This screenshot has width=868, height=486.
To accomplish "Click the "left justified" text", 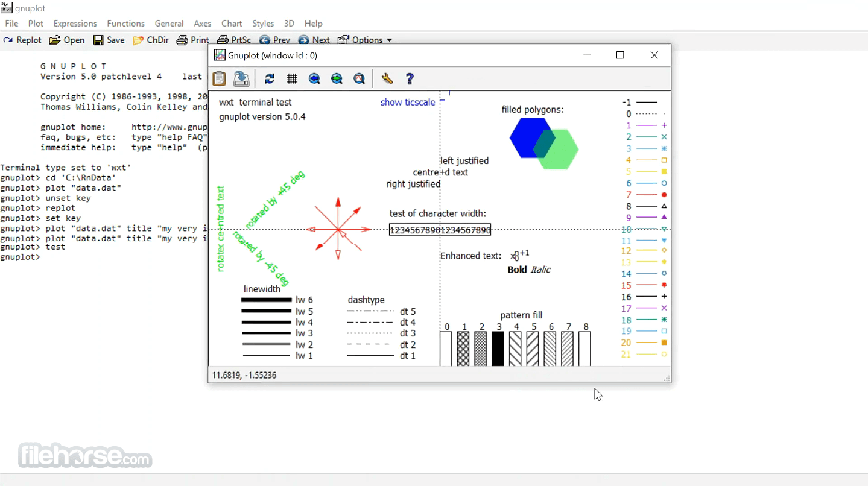I will coord(465,161).
